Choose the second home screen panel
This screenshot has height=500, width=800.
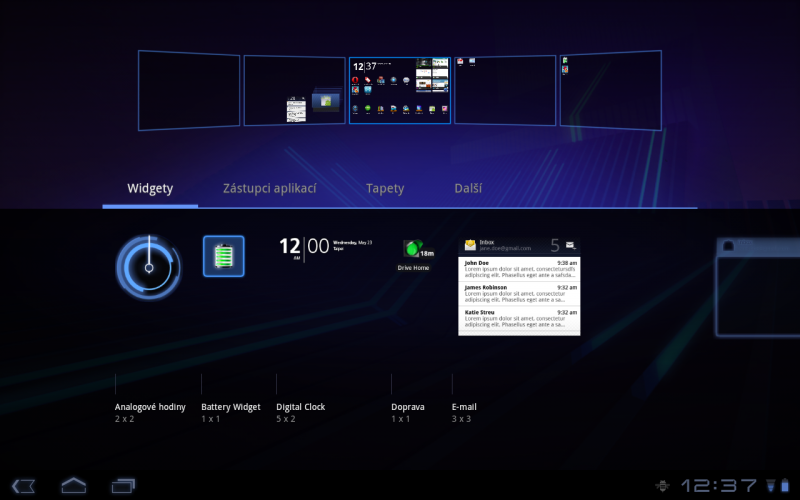pos(294,90)
